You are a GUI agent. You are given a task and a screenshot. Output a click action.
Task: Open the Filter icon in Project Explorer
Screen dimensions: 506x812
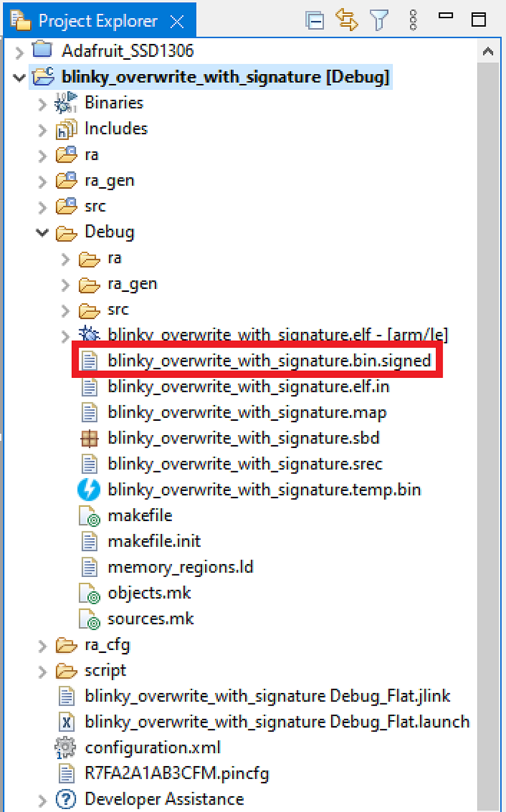tap(379, 21)
